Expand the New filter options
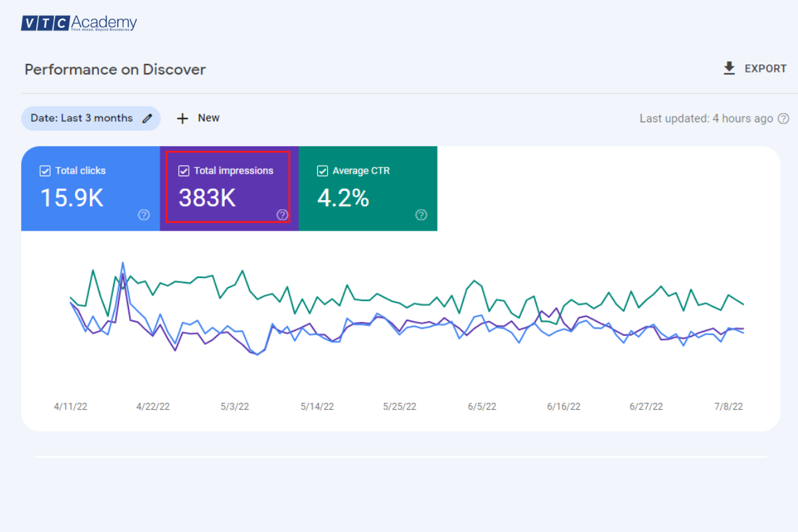This screenshot has width=798, height=532. pos(198,118)
